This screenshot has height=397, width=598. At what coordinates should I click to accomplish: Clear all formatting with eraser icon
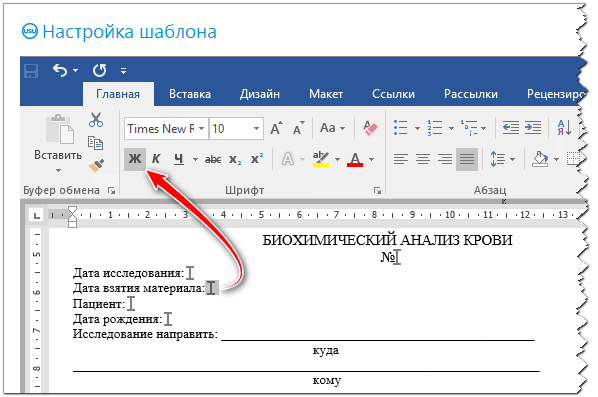tap(370, 128)
